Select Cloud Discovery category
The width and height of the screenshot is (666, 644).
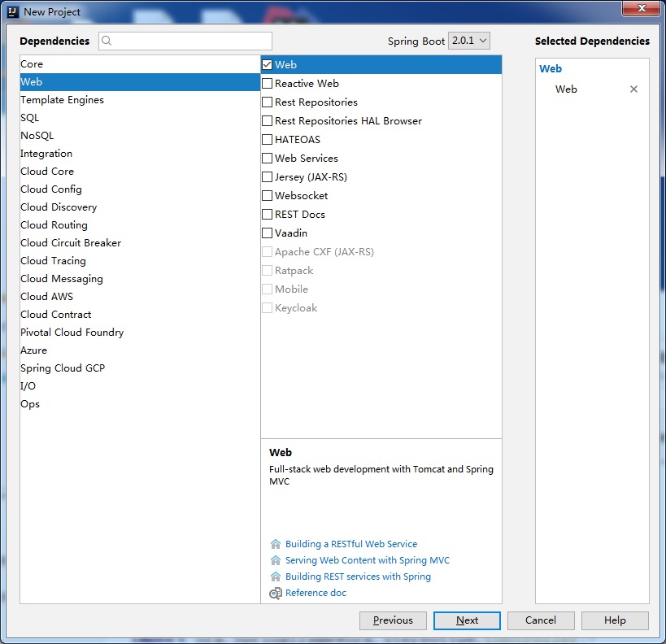[140, 207]
